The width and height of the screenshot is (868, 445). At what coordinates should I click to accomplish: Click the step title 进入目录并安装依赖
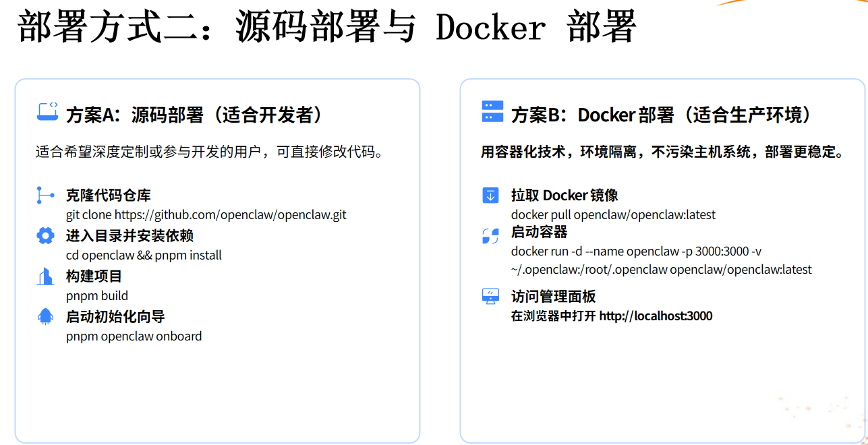(130, 235)
